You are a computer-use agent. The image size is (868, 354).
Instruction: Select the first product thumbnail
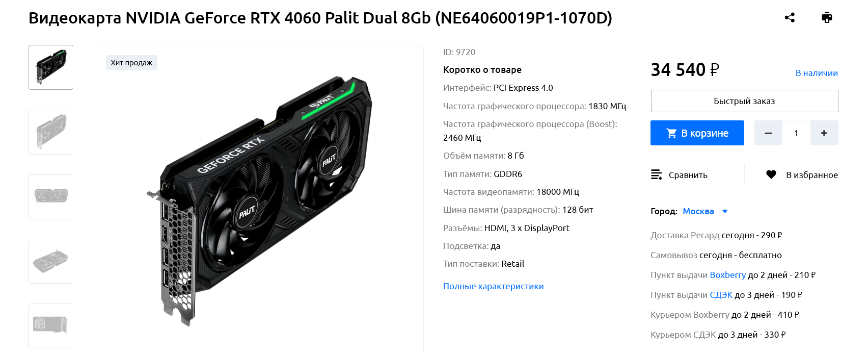(x=51, y=67)
